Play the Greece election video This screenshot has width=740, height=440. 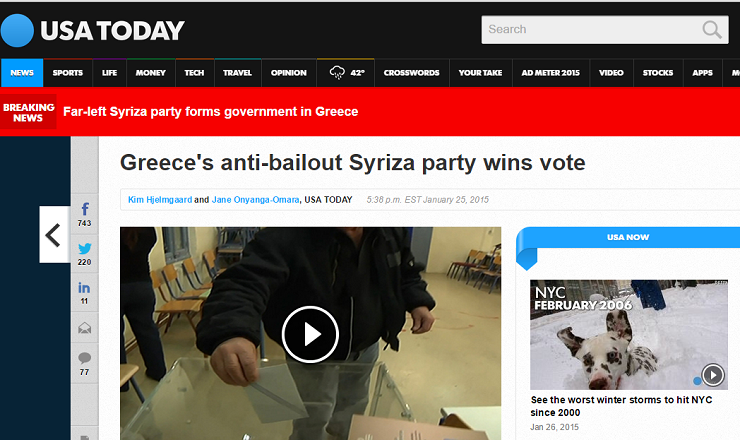pos(310,334)
